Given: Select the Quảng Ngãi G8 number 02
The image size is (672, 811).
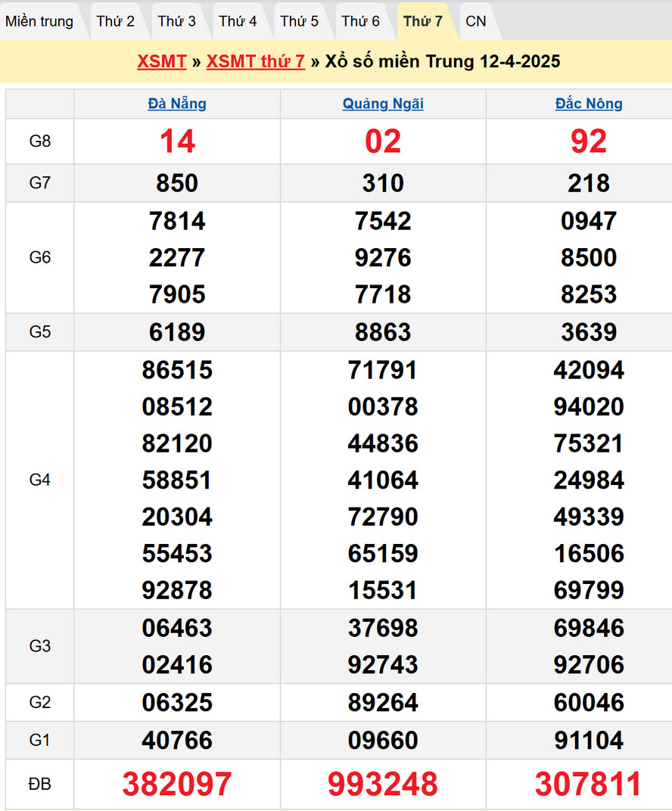Looking at the screenshot, I should click(x=383, y=141).
